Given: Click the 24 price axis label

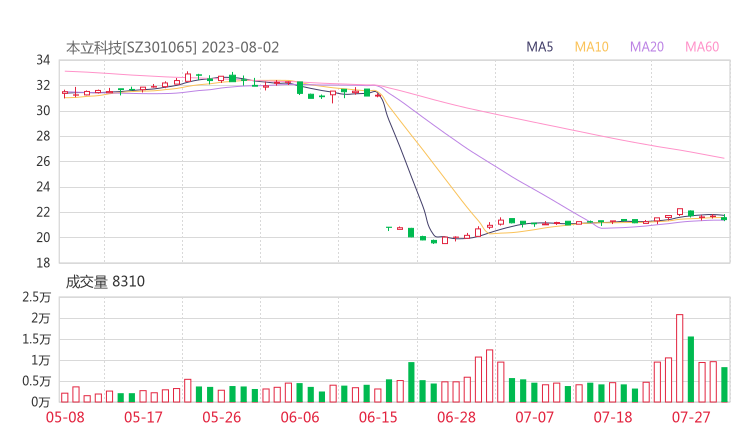Looking at the screenshot, I should click(43, 187).
